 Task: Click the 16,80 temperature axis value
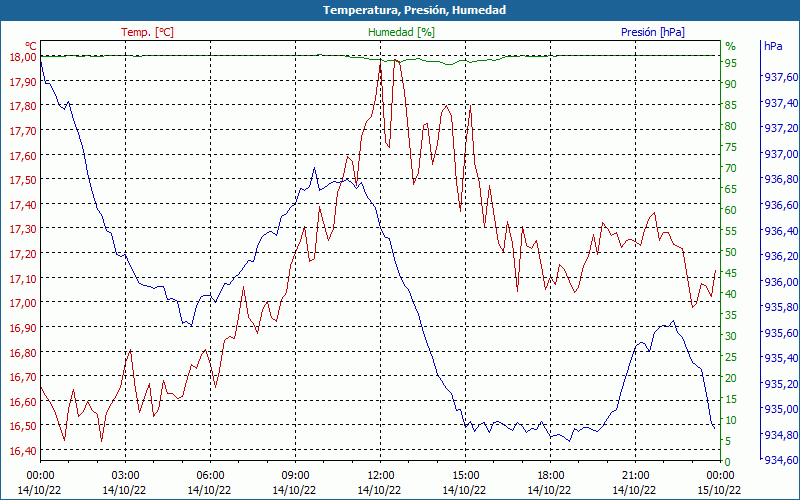(x=23, y=352)
